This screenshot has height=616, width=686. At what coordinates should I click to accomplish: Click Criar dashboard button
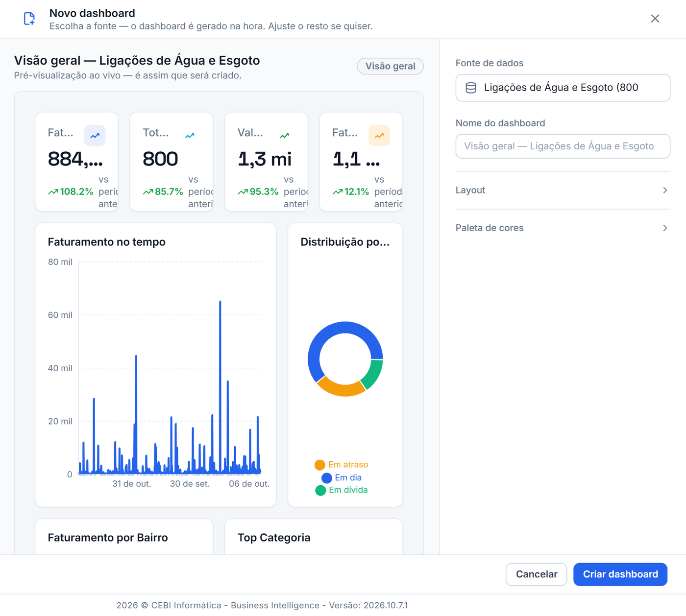(620, 574)
